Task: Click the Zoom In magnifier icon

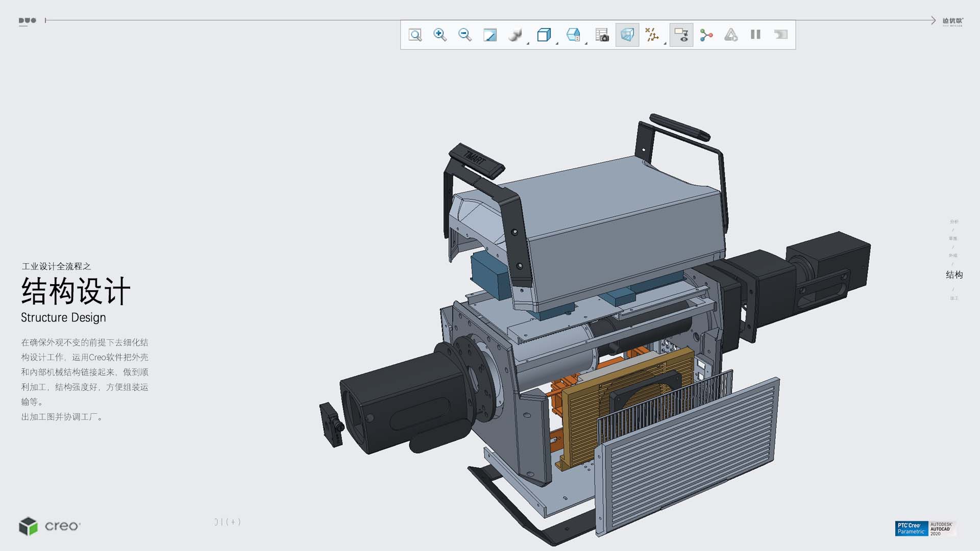Action: pyautogui.click(x=439, y=35)
